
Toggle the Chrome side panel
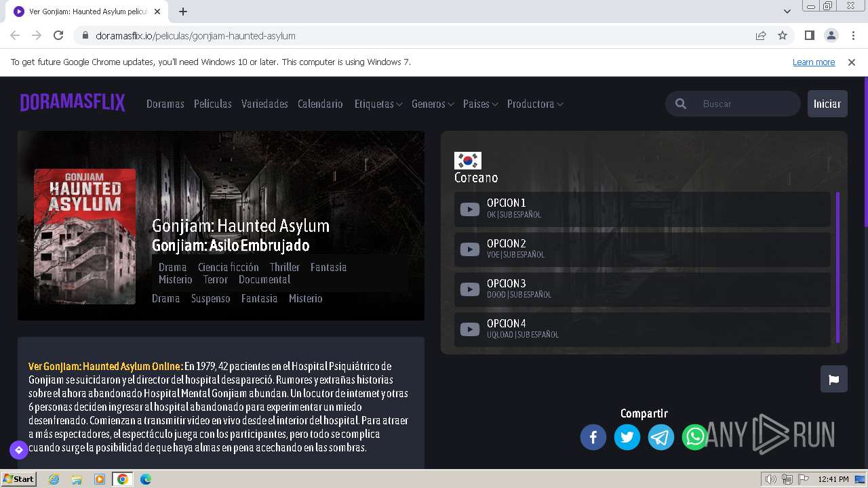tap(809, 35)
